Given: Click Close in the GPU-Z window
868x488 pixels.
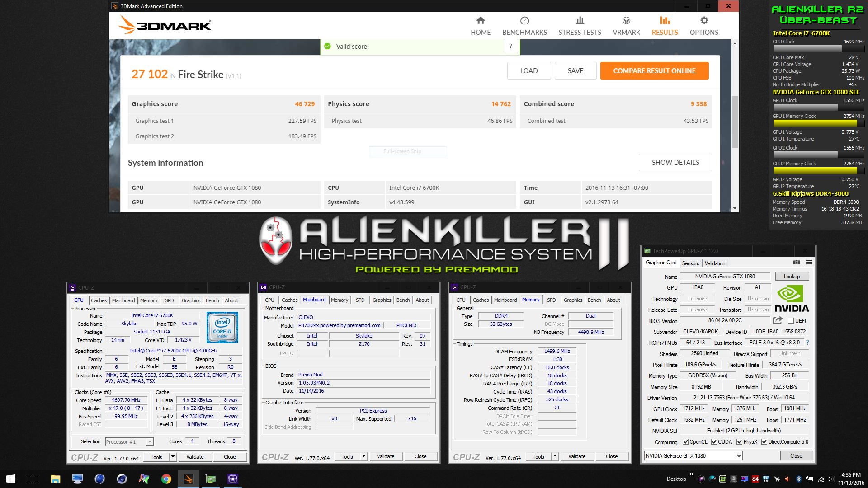Looking at the screenshot, I should (x=796, y=456).
